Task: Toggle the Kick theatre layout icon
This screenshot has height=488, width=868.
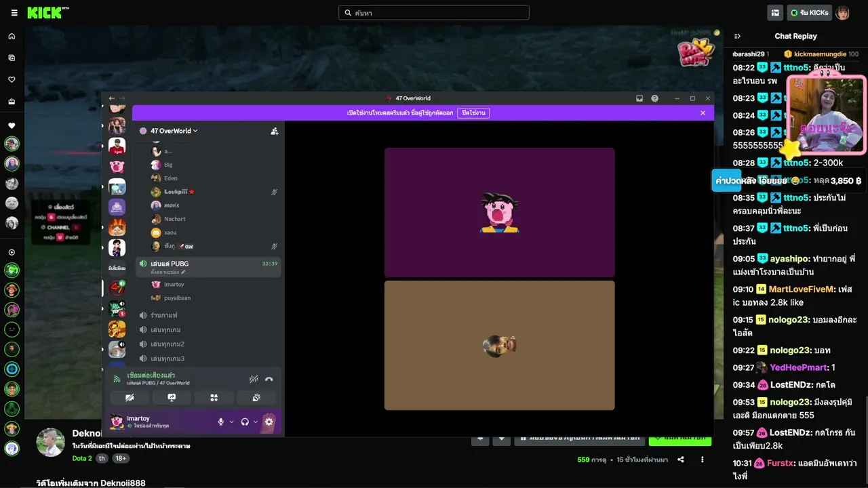Action: pyautogui.click(x=775, y=13)
